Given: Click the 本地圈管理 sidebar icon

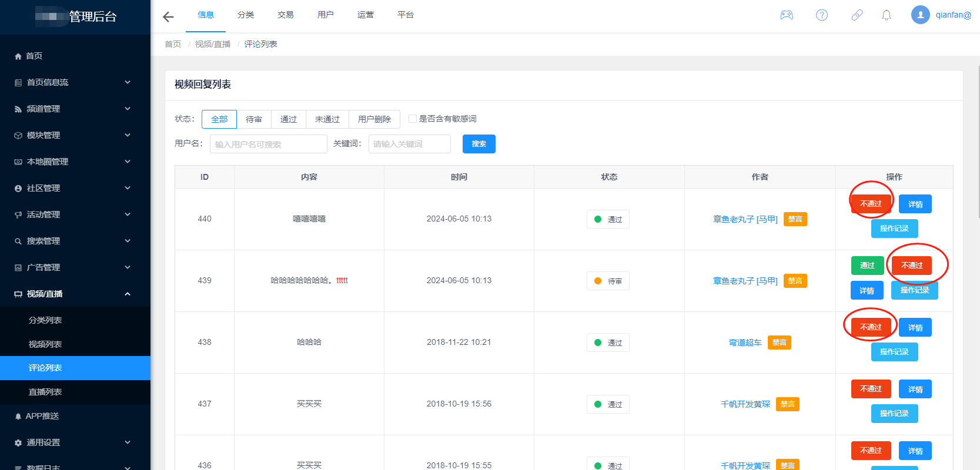Looking at the screenshot, I should click(x=18, y=162).
